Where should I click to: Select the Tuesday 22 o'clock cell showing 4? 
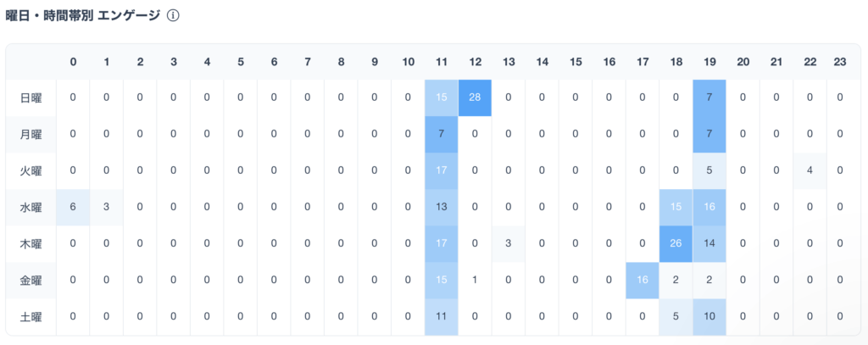pyautogui.click(x=810, y=170)
